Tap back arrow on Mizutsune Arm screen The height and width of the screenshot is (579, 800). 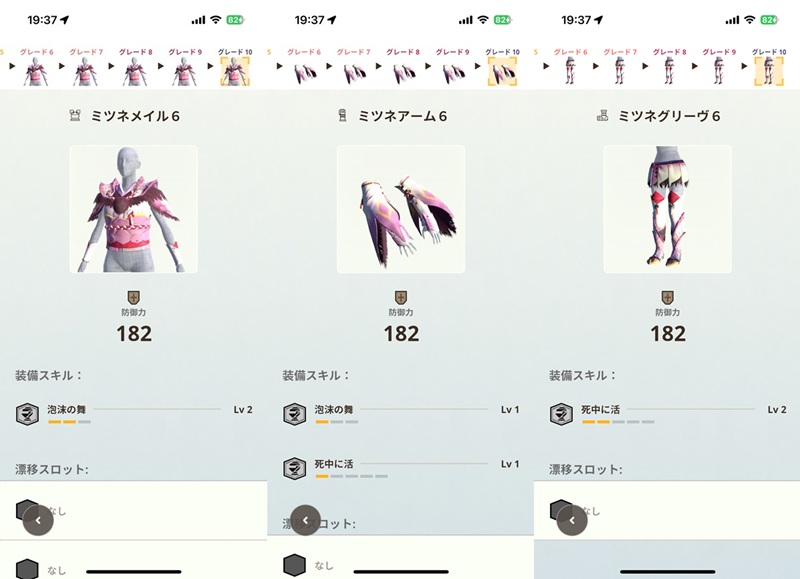click(x=305, y=520)
